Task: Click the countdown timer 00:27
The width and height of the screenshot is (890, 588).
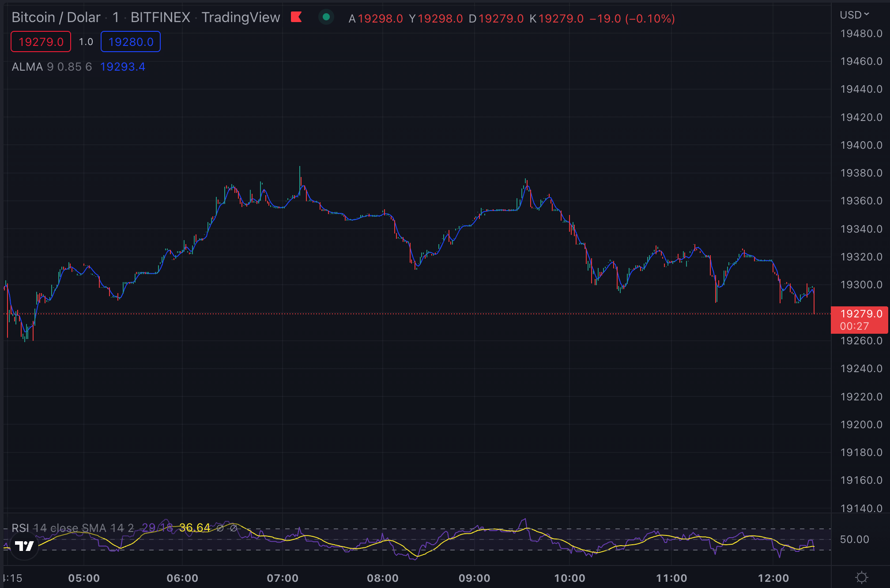Action: (x=854, y=326)
